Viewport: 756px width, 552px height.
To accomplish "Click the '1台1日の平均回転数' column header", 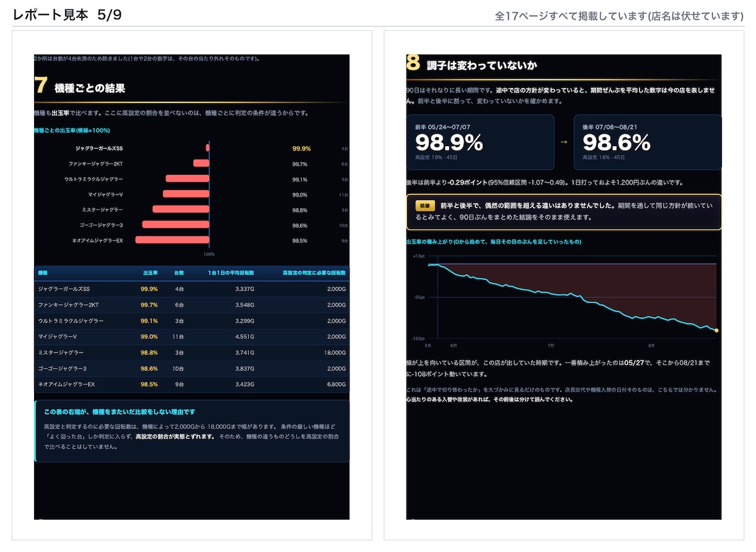I will [x=231, y=273].
